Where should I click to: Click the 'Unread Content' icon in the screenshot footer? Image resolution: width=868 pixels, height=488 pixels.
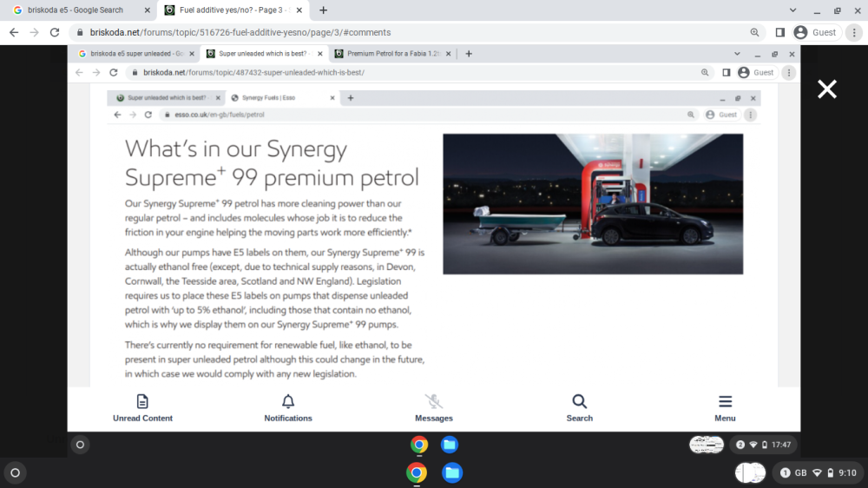[x=142, y=401]
